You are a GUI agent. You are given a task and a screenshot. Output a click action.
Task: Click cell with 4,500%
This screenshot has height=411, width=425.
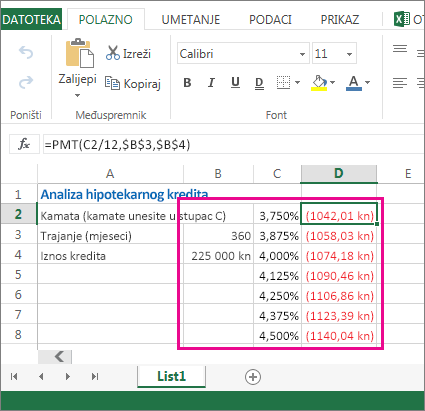click(x=277, y=334)
